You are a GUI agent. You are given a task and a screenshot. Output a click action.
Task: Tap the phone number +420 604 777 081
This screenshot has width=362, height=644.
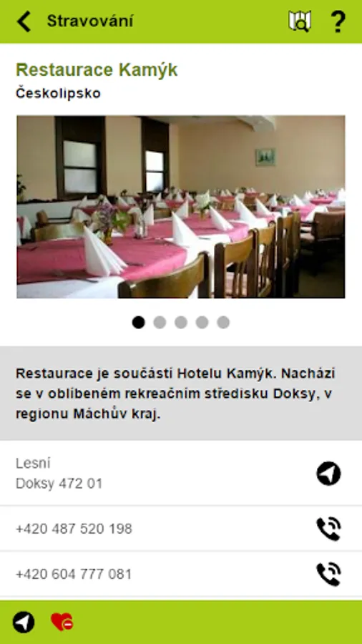pyautogui.click(x=74, y=574)
